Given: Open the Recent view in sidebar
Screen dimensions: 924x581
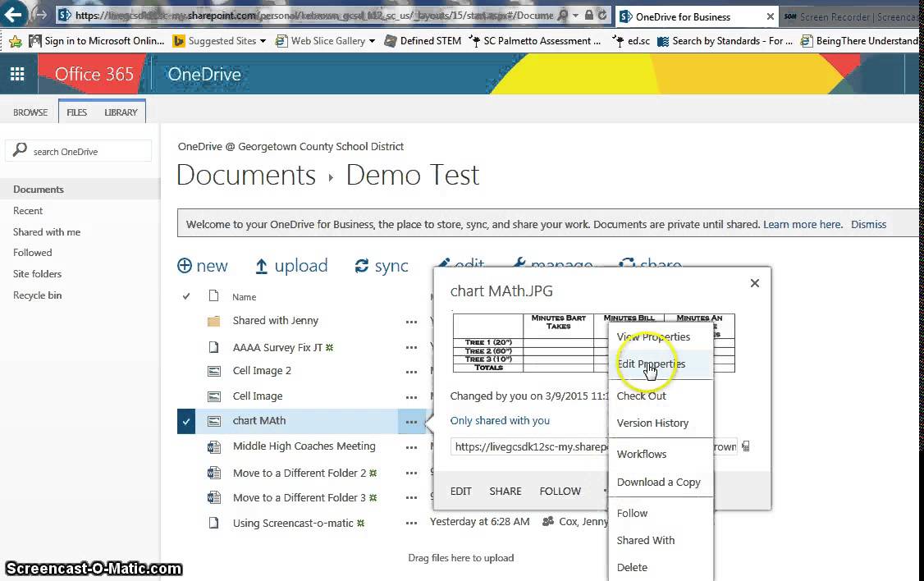Looking at the screenshot, I should click(x=28, y=211).
